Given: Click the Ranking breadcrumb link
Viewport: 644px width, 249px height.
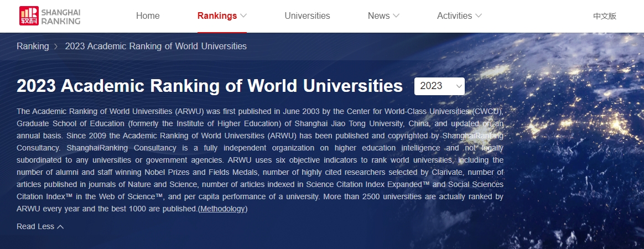Looking at the screenshot, I should 33,46.
